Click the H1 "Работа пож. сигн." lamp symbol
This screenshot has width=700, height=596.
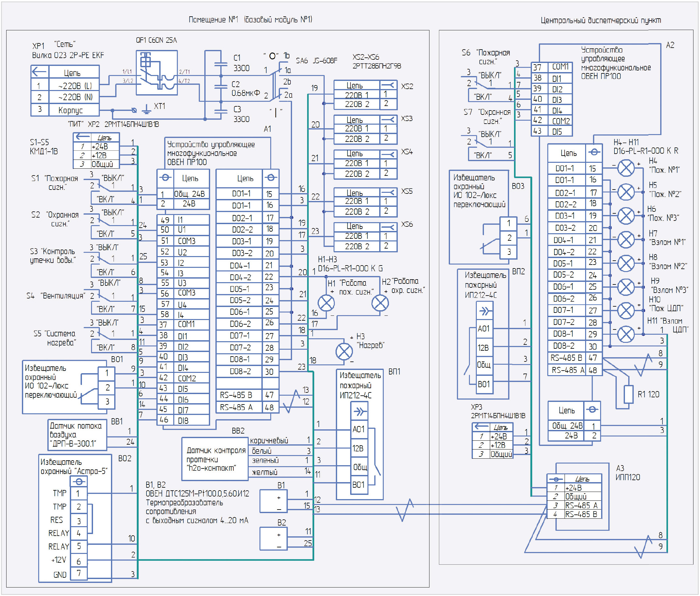pyautogui.click(x=326, y=303)
